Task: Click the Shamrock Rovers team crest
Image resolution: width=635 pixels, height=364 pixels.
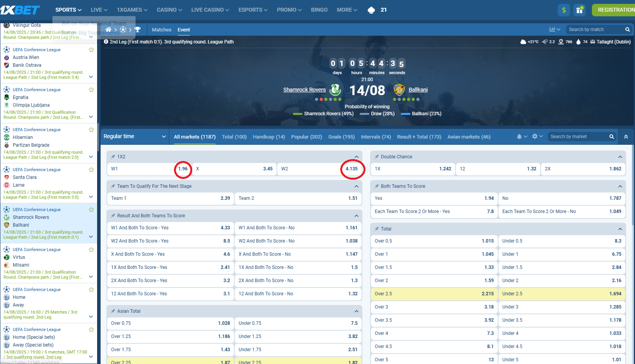Action: pyautogui.click(x=335, y=90)
